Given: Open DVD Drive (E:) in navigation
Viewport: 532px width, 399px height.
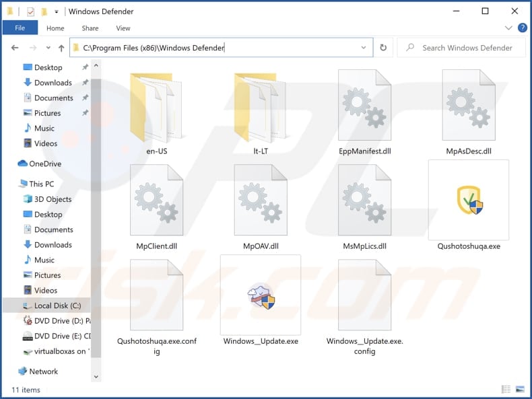Looking at the screenshot, I should [x=57, y=336].
